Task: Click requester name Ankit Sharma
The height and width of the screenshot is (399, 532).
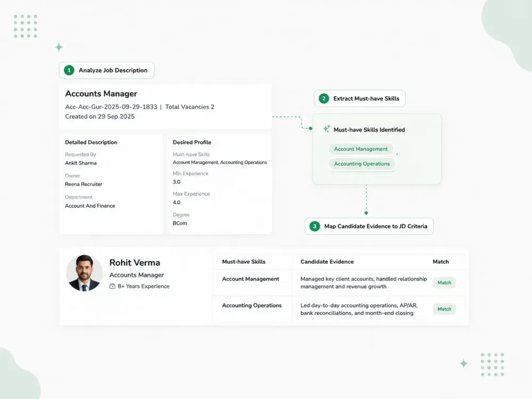Action: pyautogui.click(x=81, y=163)
